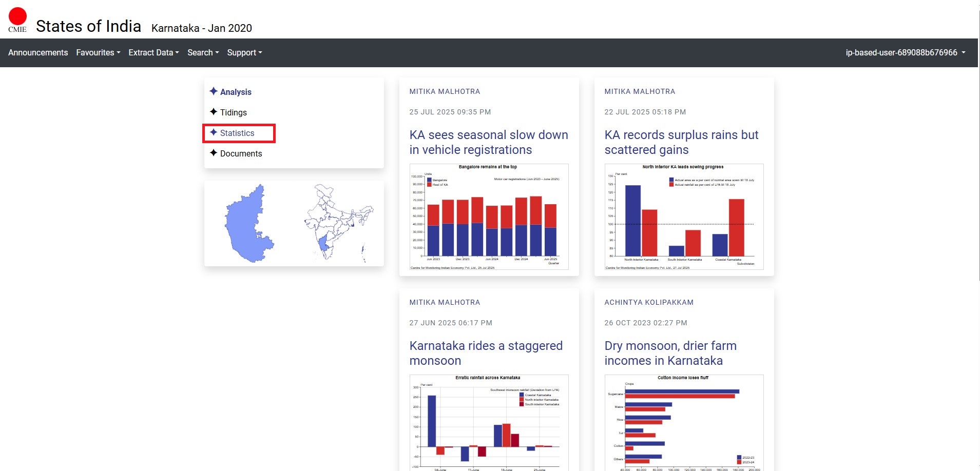Screen dimensions: 980x471
Task: Click the cotton income horizontal bar chart
Action: [x=684, y=422]
